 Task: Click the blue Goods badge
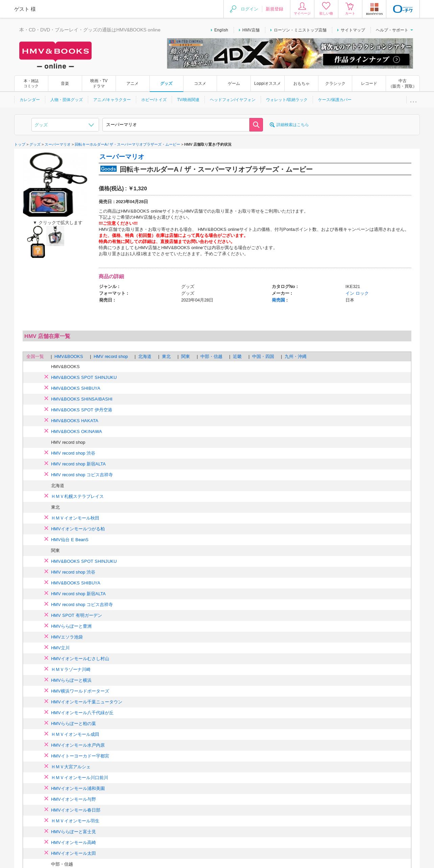tap(108, 169)
